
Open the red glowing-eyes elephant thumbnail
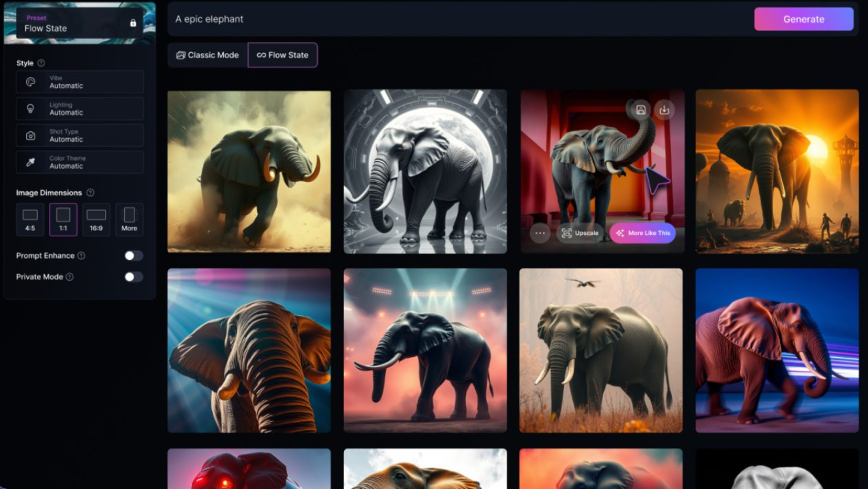click(x=249, y=469)
